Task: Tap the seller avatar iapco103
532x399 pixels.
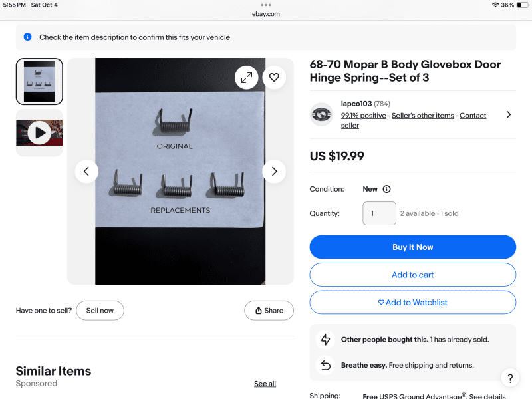Action: coord(322,115)
